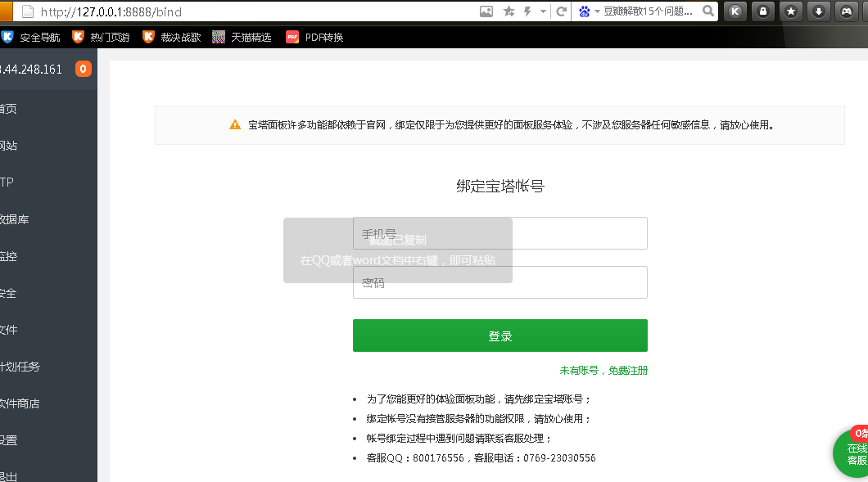Click the yellow warning triangle icon
Viewport: 868px width, 482px height.
[x=235, y=124]
